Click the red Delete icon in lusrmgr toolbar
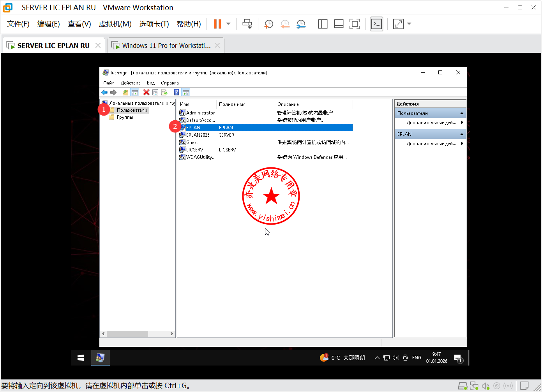This screenshot has height=392, width=542. [146, 92]
